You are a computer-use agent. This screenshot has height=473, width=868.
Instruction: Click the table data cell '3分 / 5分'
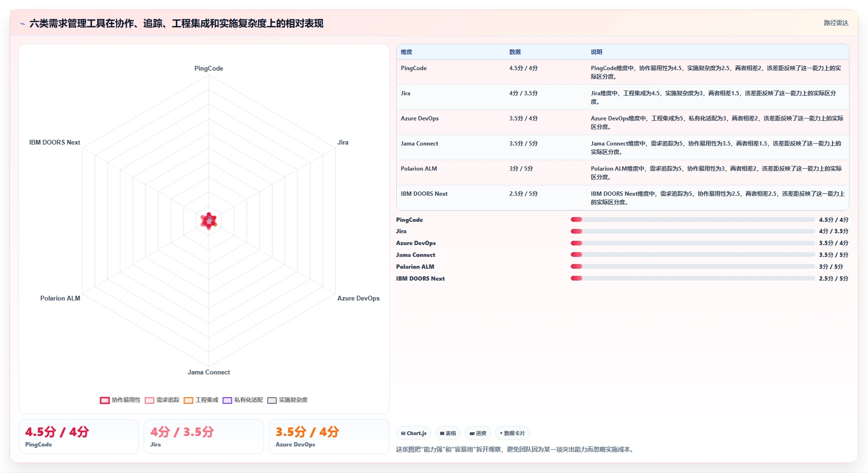tap(521, 169)
